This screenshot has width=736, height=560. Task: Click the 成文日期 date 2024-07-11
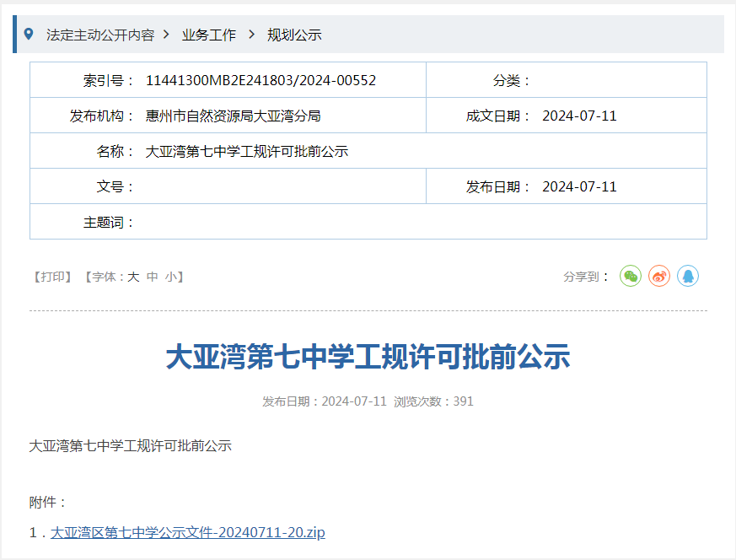coord(577,116)
